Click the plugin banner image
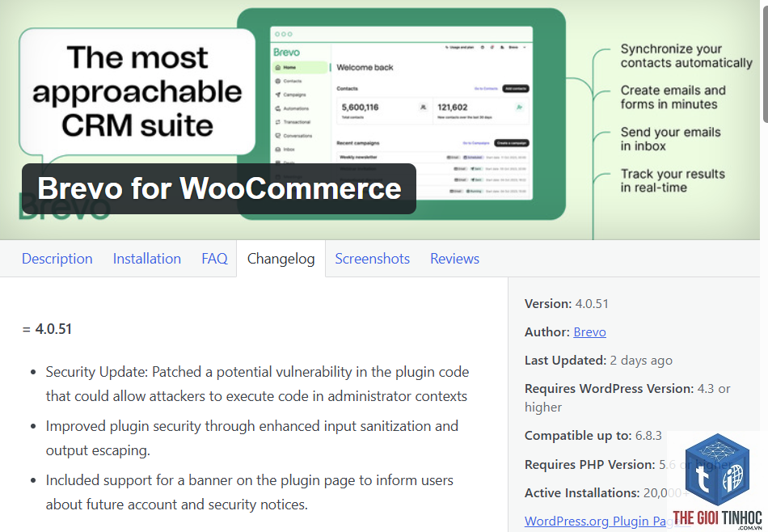The image size is (768, 532). pyautogui.click(x=380, y=120)
